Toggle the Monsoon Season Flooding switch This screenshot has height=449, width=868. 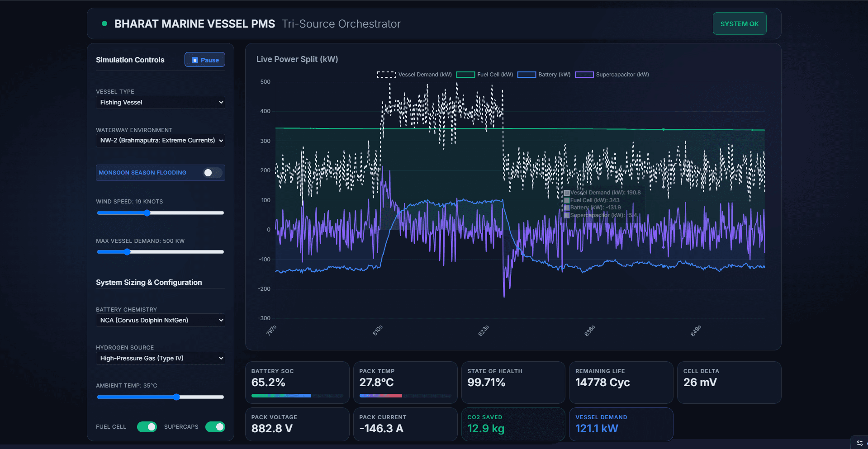point(213,173)
